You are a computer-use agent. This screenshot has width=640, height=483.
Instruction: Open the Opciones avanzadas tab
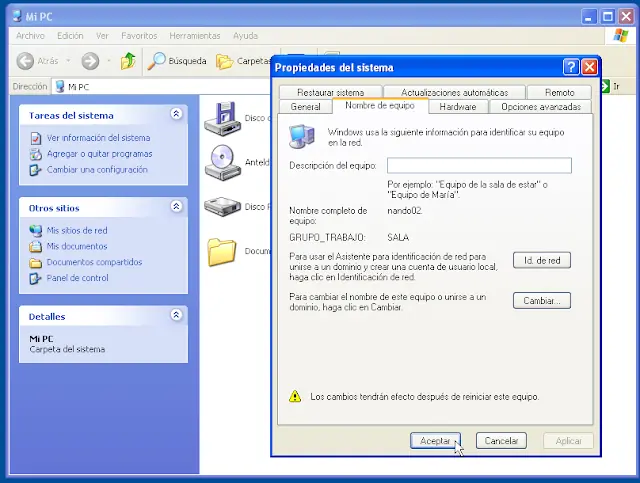coord(540,106)
